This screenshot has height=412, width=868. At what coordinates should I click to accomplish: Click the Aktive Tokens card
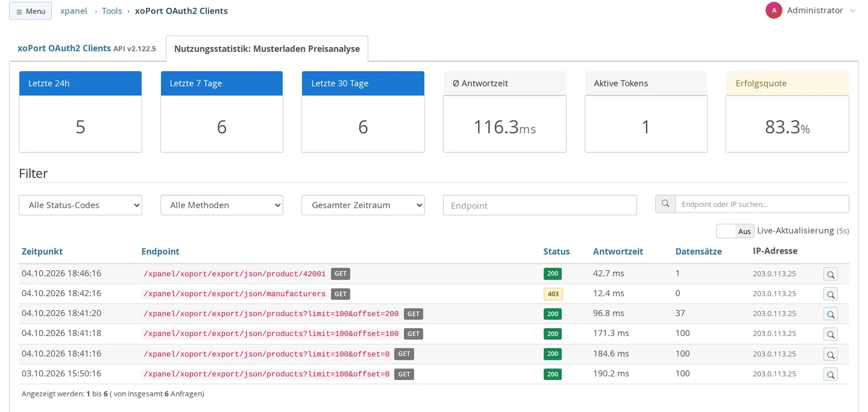[x=646, y=112]
